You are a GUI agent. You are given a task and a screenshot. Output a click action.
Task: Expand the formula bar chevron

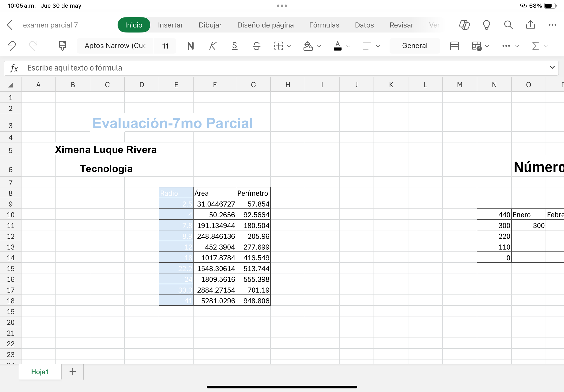pyautogui.click(x=552, y=67)
